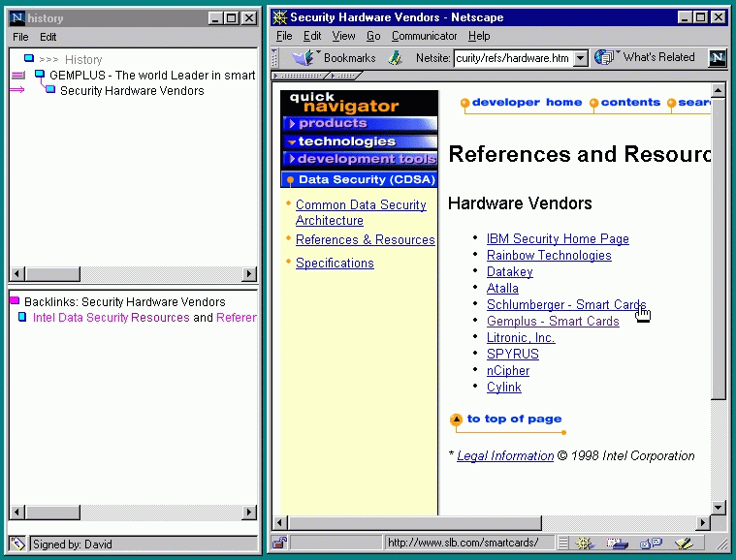Click the magenta Backlinks marker icon

tap(15, 300)
